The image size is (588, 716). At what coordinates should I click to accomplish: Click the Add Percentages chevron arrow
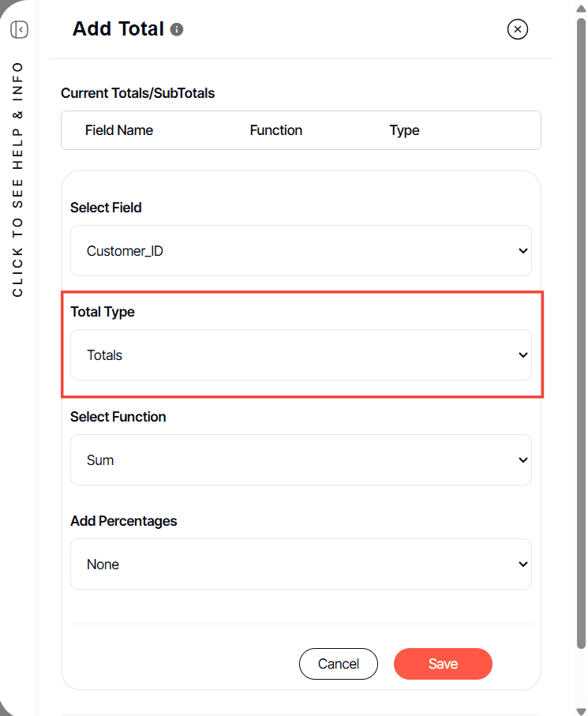pyautogui.click(x=522, y=564)
